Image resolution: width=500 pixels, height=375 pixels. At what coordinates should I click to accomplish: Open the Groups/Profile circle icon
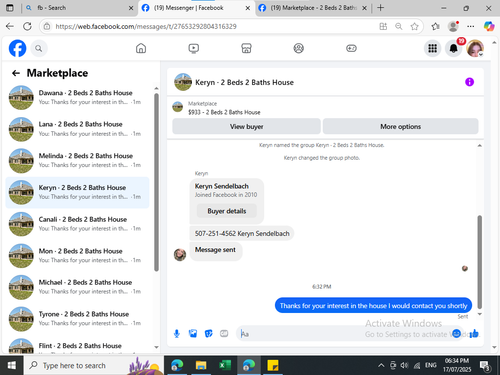(x=299, y=48)
